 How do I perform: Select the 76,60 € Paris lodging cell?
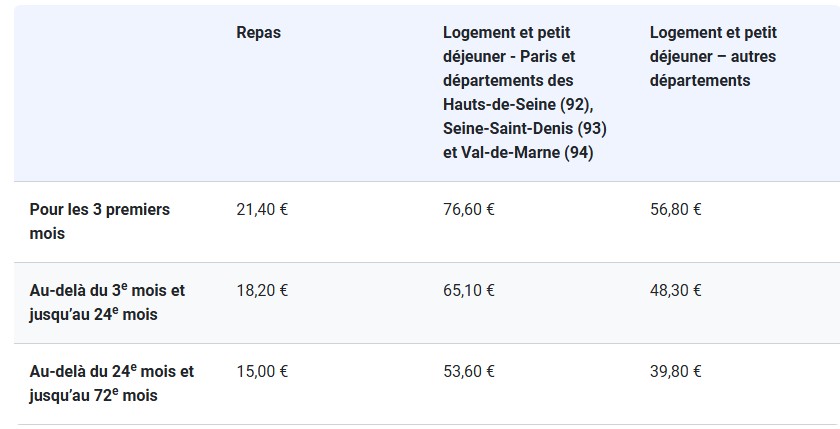[x=469, y=210]
